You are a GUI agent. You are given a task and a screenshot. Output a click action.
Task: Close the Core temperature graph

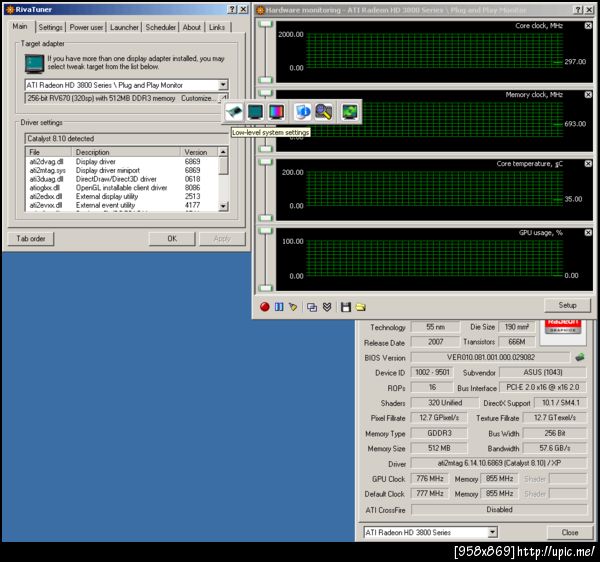[x=588, y=164]
